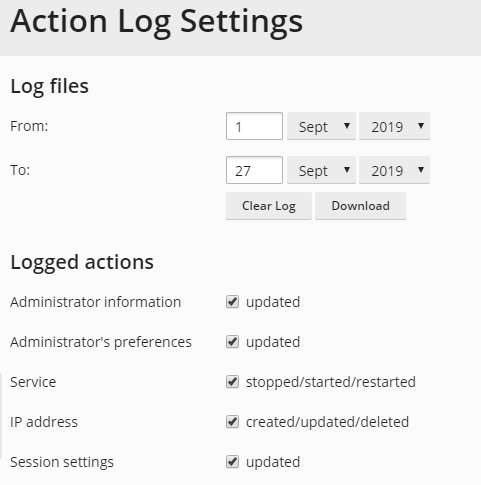Click the Download button

coord(360,206)
